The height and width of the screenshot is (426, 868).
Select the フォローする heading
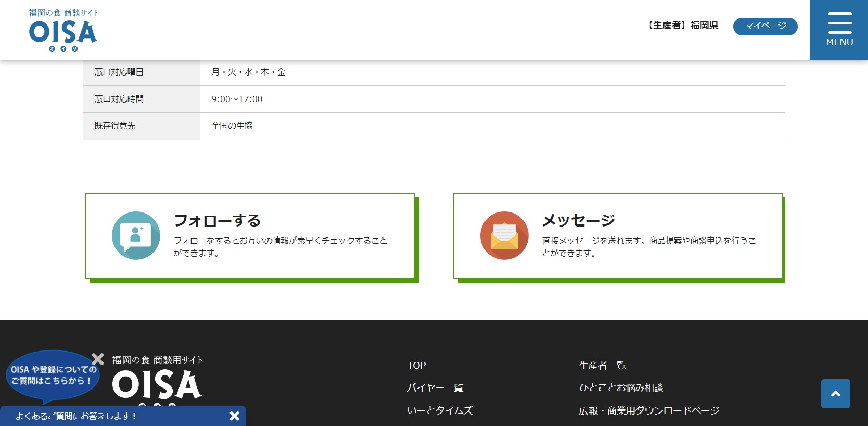tap(217, 220)
